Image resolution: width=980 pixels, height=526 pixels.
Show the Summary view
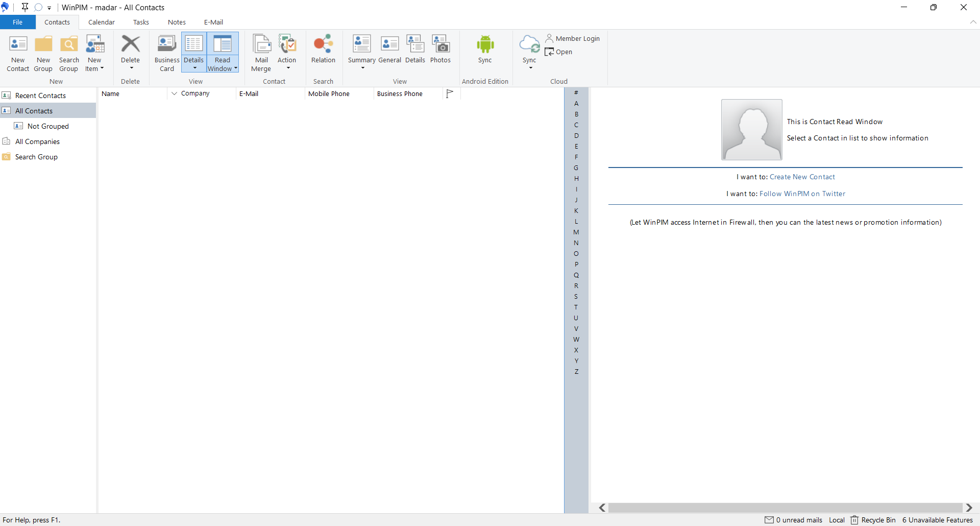(362, 49)
